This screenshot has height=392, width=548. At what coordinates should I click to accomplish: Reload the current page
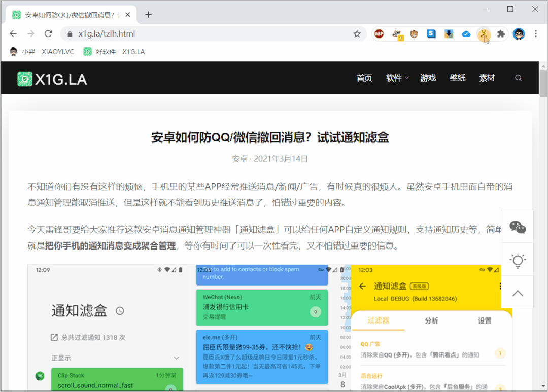click(x=48, y=33)
